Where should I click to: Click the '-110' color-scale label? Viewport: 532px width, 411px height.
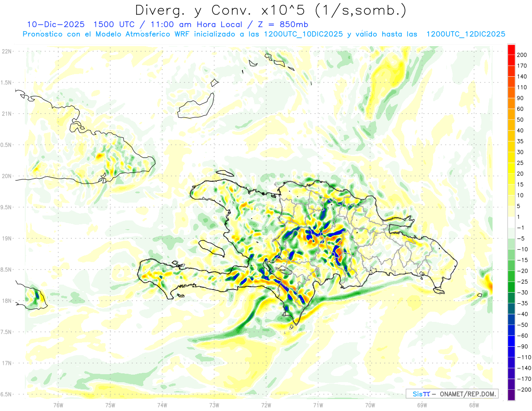524,357
